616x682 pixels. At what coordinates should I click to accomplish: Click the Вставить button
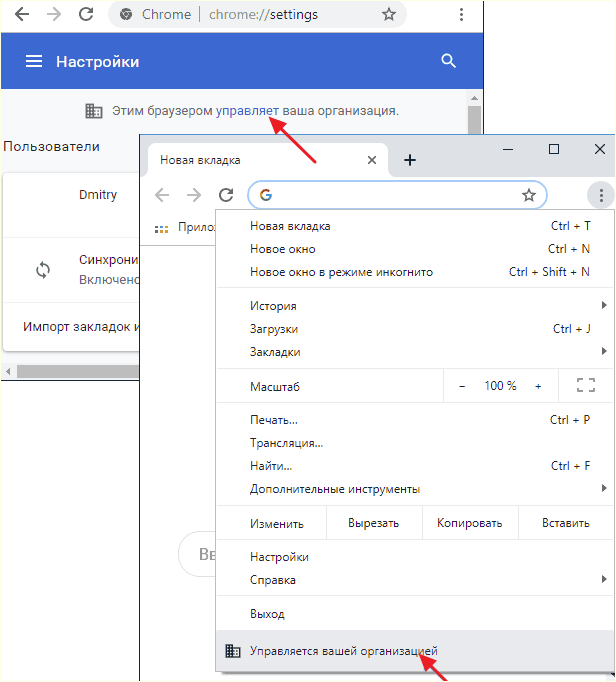566,523
